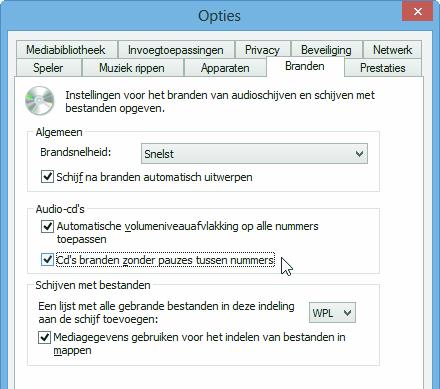
Task: Click the Opties title bar
Action: [x=200, y=15]
